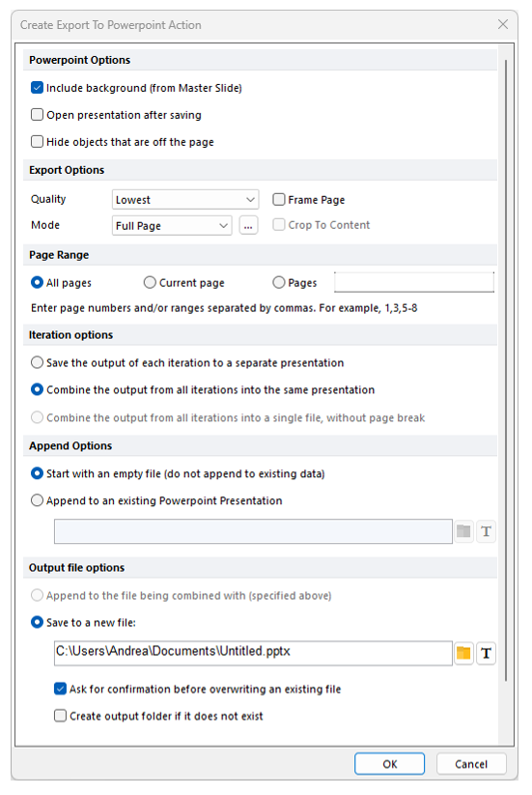Uncheck Ask for confirmation before overwriting
The image size is (532, 795).
(60, 689)
